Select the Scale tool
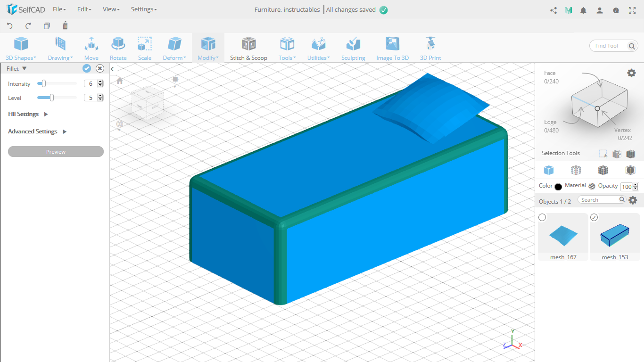 coord(145,49)
